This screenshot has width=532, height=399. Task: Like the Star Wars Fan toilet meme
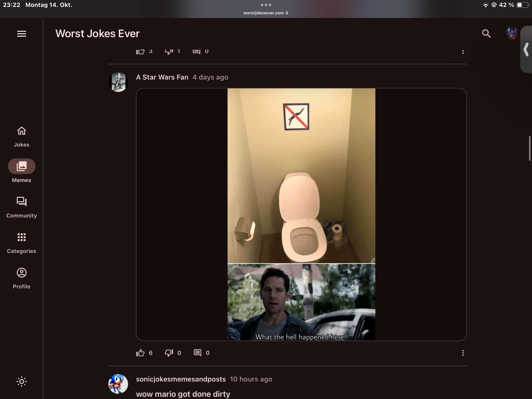[x=140, y=353]
